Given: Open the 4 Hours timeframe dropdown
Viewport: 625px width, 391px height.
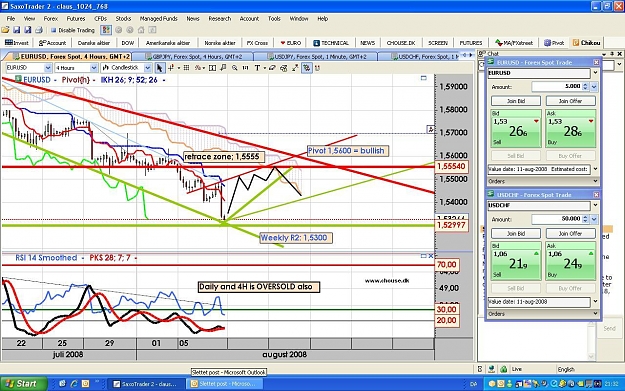Looking at the screenshot, I should 94,68.
